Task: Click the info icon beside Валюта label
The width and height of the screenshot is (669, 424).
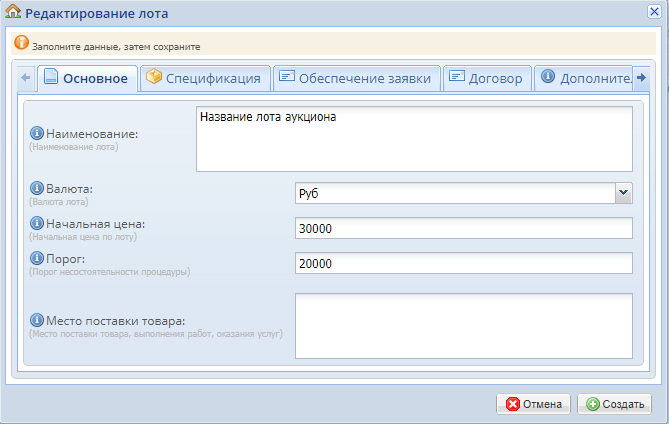Action: (38, 188)
